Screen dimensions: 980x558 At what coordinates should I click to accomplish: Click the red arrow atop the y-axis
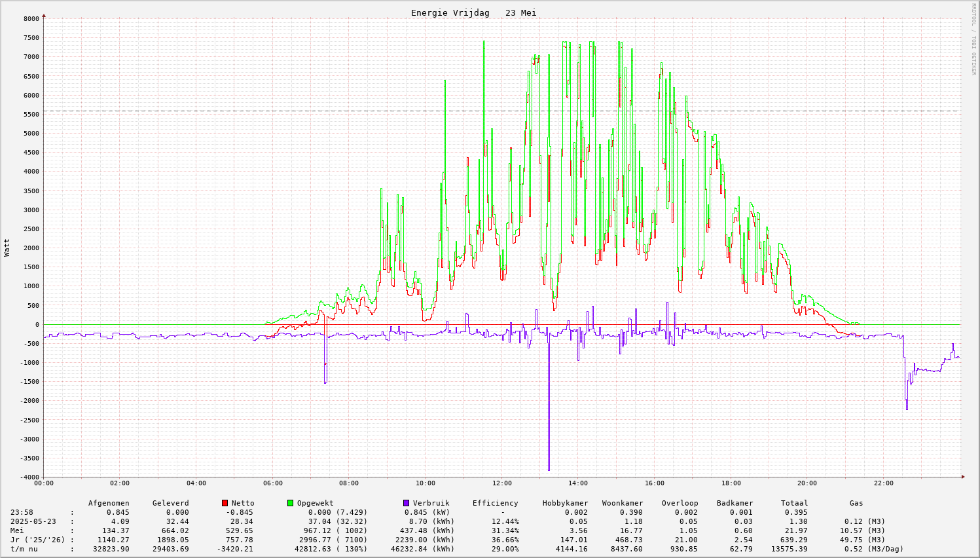(x=44, y=15)
